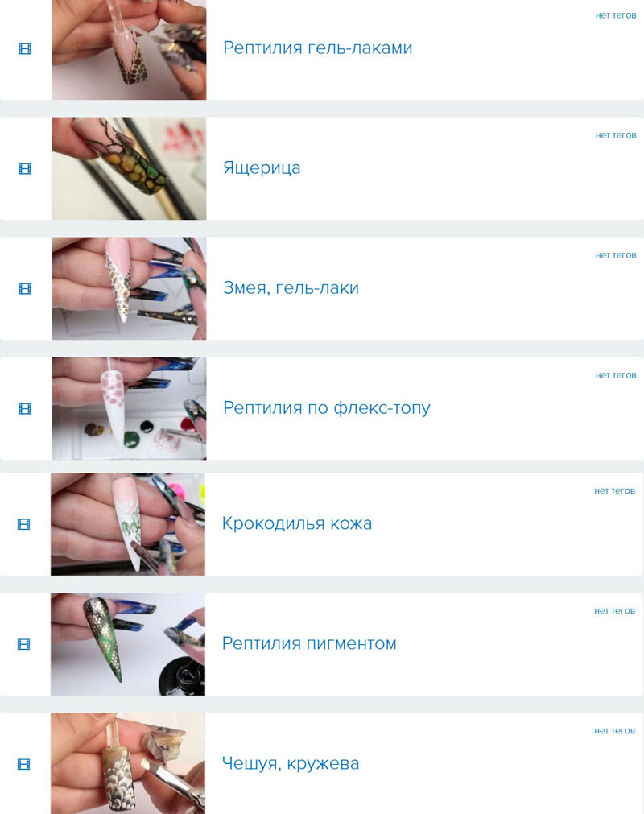Open the Змея, гель-лаки lesson
Viewport: 644px width, 814px height.
[291, 287]
